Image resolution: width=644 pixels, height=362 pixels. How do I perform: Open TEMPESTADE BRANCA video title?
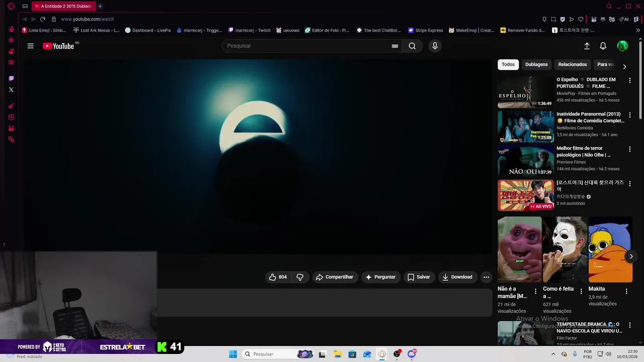[x=589, y=327]
